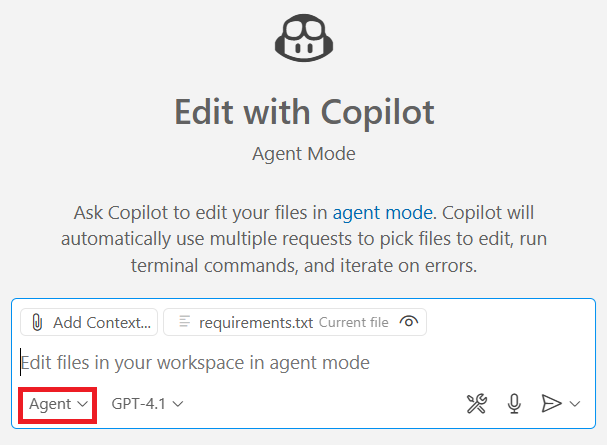This screenshot has width=607, height=445.
Task: Click the "Edit with Copilot" heading
Action: (x=303, y=111)
